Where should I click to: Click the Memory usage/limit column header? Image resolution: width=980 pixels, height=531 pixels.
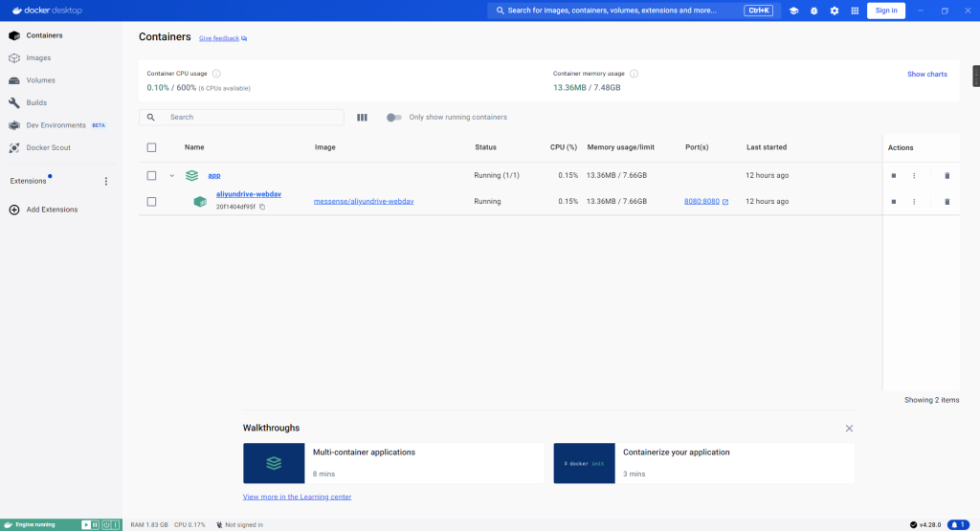620,147
